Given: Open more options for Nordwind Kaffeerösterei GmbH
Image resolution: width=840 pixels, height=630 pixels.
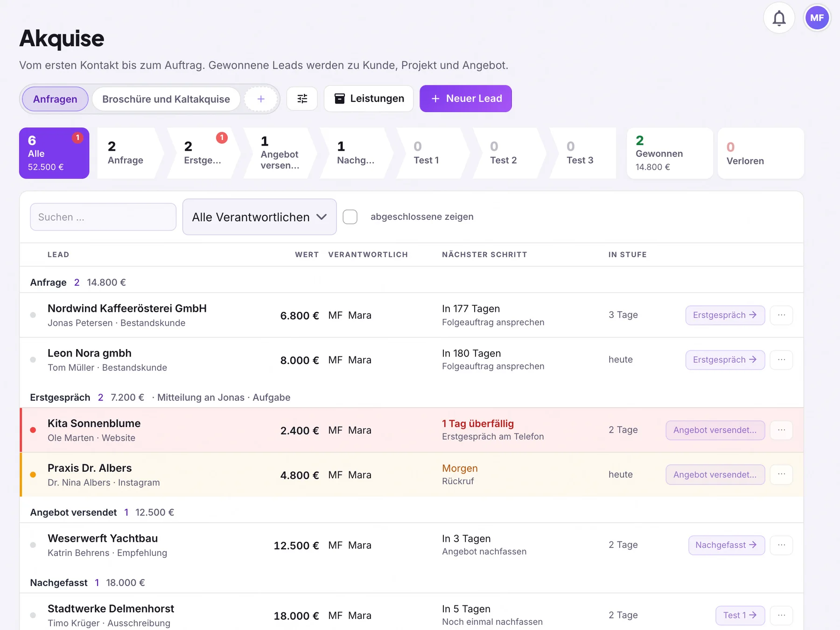Looking at the screenshot, I should [781, 315].
